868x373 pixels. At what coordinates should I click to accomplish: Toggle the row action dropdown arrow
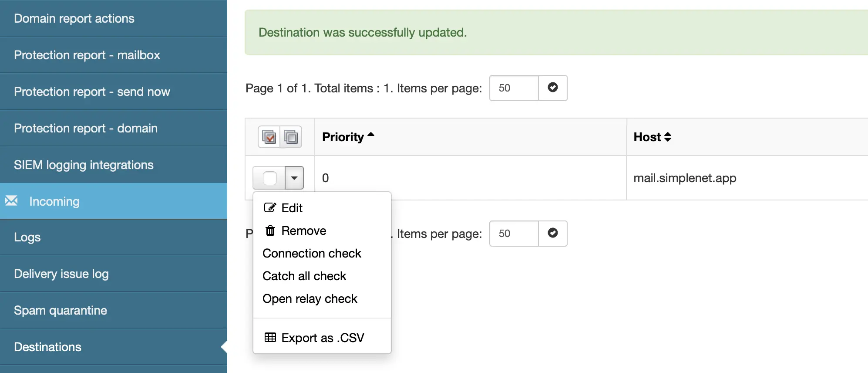coord(294,178)
